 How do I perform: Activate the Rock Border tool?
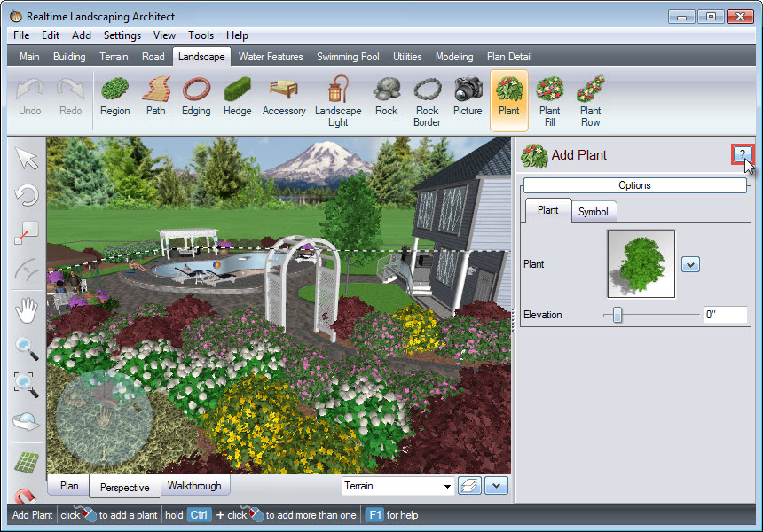point(428,98)
